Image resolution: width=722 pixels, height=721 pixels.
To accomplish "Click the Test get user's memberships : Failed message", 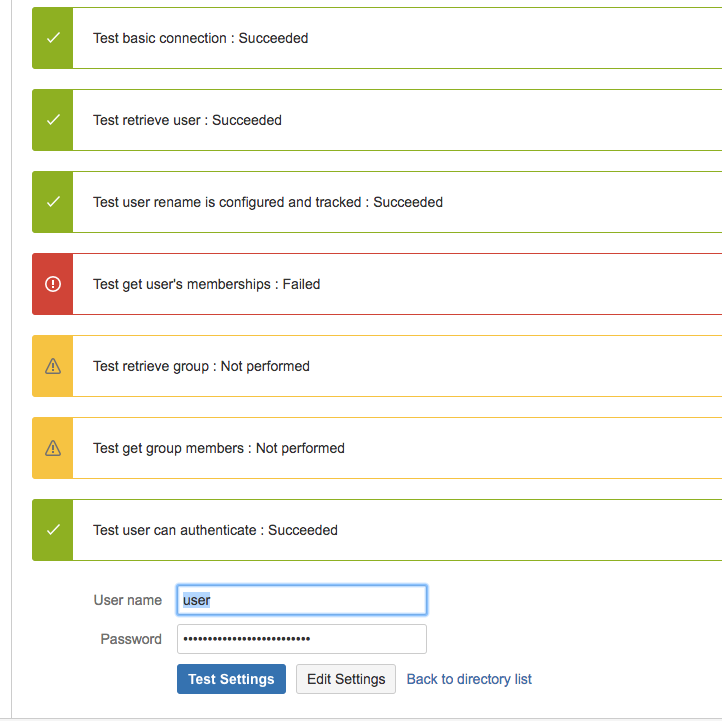I will coord(206,284).
